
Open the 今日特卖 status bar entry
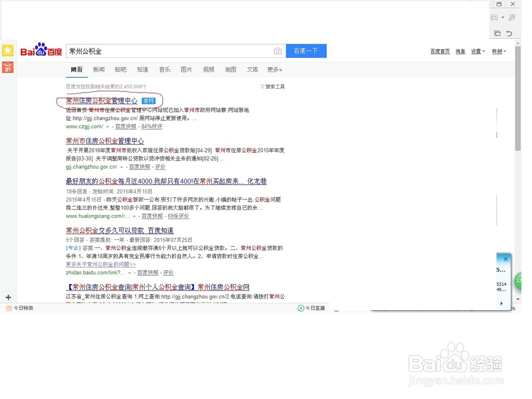[20, 308]
